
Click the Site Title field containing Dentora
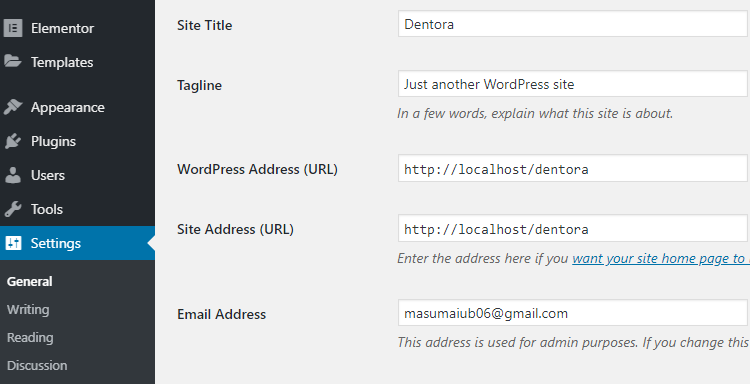pos(574,23)
